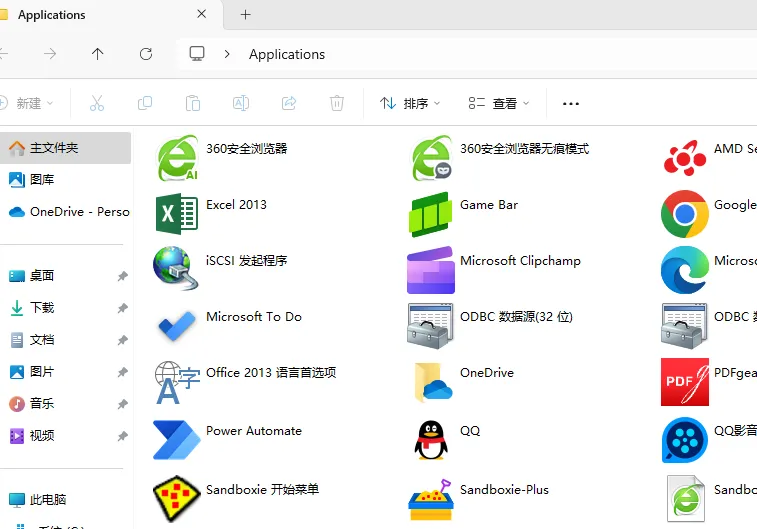This screenshot has width=757, height=529.
Task: Click the Copy toolbar icon
Action: (145, 103)
